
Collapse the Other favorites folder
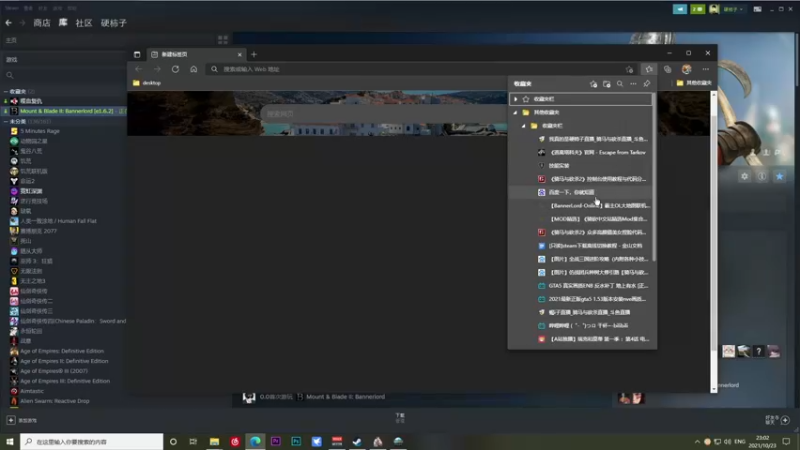[515, 112]
